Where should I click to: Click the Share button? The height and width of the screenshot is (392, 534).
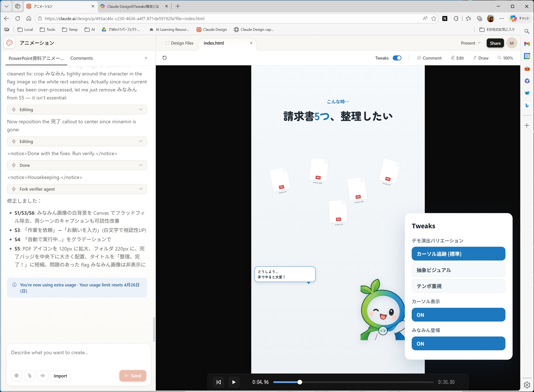[x=495, y=43]
